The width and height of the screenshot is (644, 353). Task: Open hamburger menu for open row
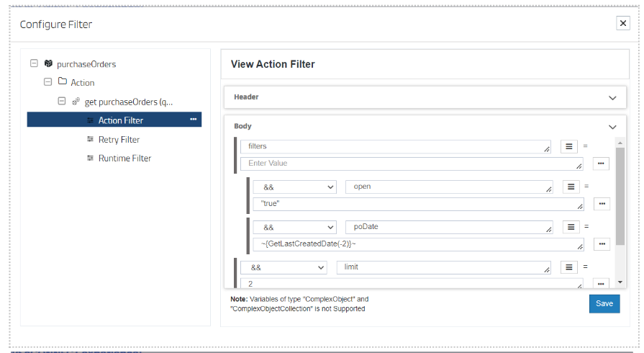point(571,187)
